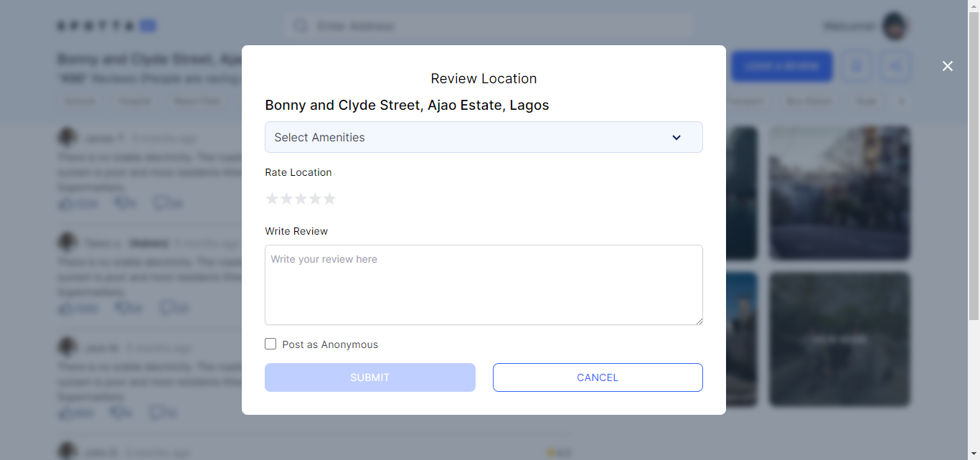Click the user avatar in the header

pos(895,27)
